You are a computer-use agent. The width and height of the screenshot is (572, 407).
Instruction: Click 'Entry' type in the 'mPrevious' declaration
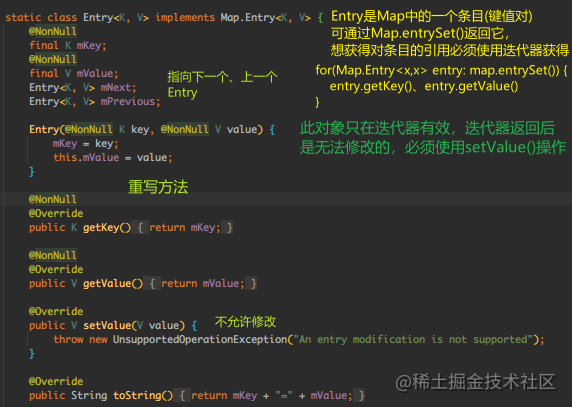tap(44, 101)
